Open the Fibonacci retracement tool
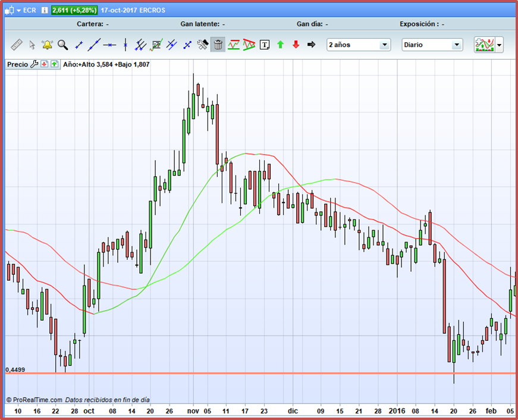Screen dimensions: 518x420 [156, 45]
